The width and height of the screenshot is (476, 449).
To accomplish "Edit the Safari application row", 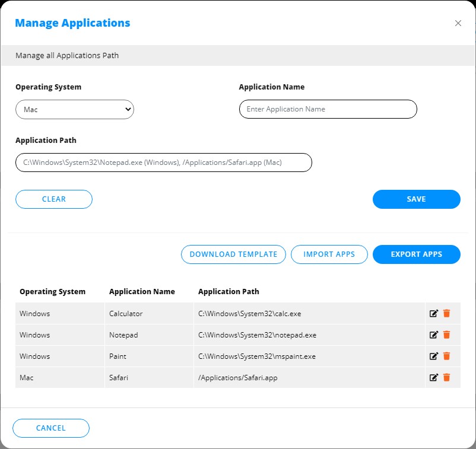I will (433, 377).
